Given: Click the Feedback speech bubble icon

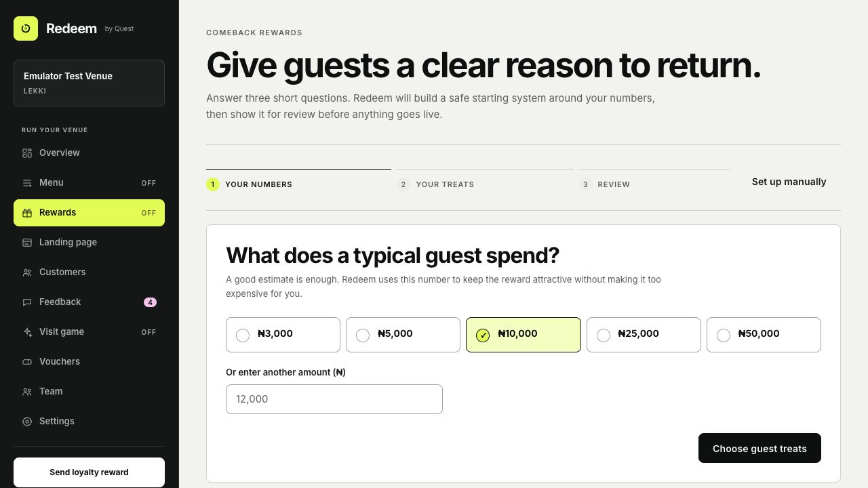Looking at the screenshot, I should pos(27,302).
